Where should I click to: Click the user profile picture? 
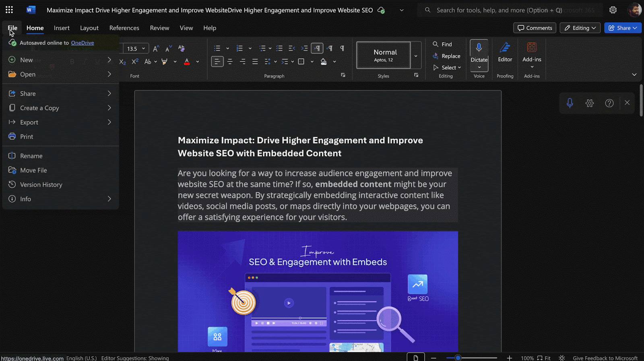pos(635,10)
